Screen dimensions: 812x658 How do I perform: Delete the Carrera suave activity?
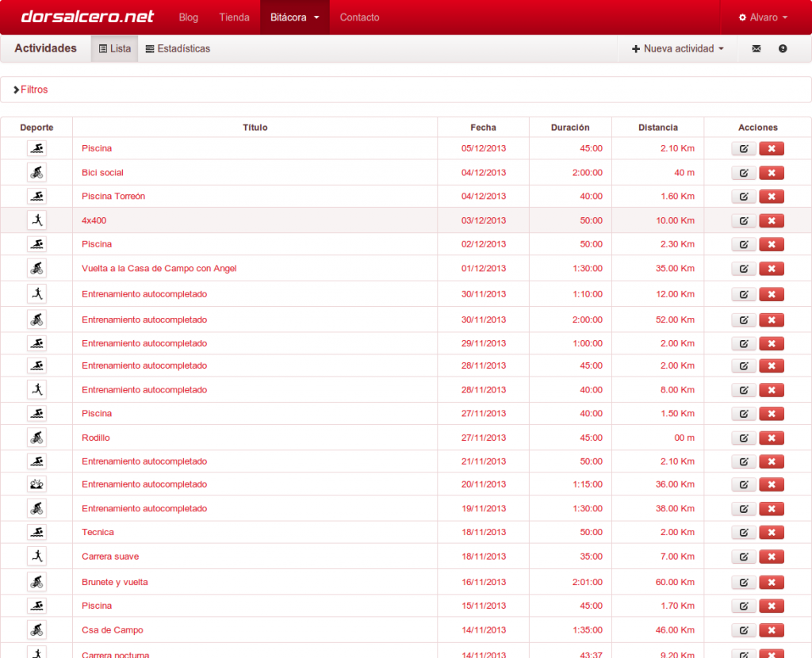(771, 557)
